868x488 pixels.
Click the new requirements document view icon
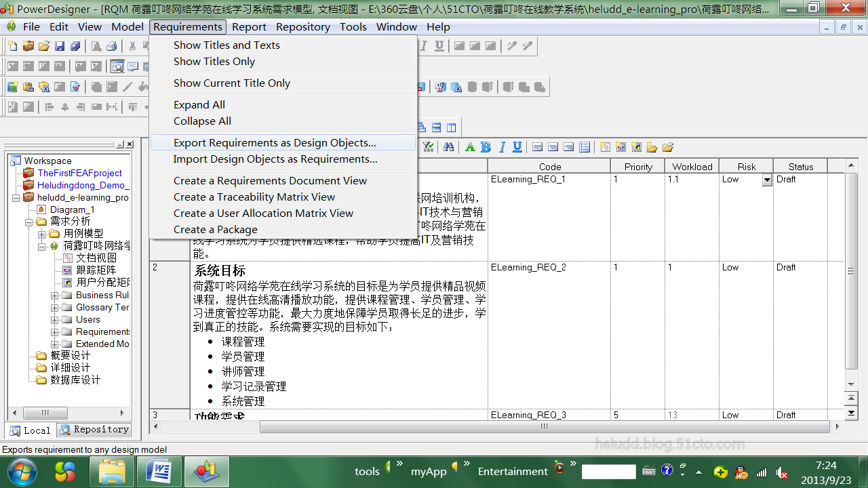[x=605, y=147]
